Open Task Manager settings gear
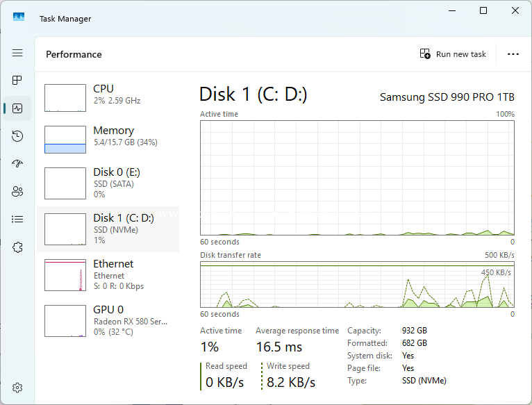Viewport: 532px width, 405px height. (17, 388)
